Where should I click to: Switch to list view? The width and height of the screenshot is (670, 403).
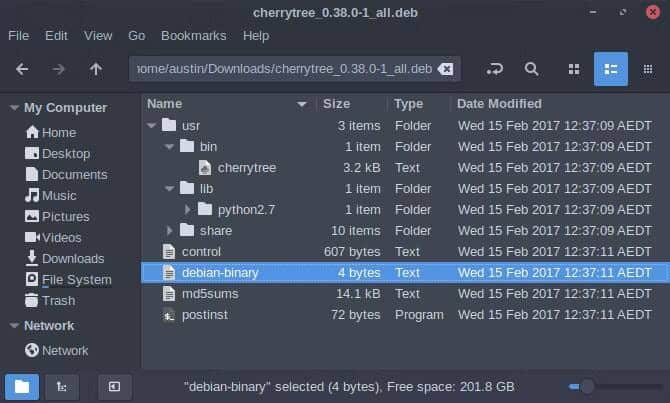(610, 69)
